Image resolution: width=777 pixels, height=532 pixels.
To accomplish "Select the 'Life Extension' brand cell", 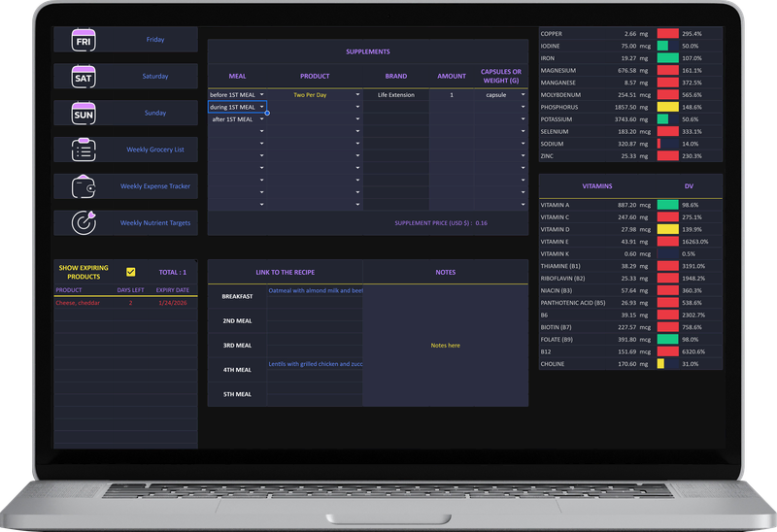I will point(396,94).
